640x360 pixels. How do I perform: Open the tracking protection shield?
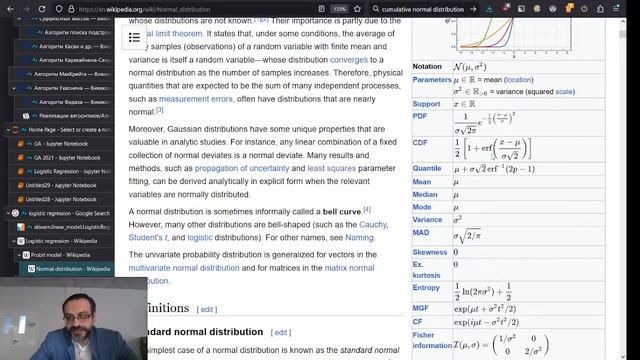coord(59,9)
